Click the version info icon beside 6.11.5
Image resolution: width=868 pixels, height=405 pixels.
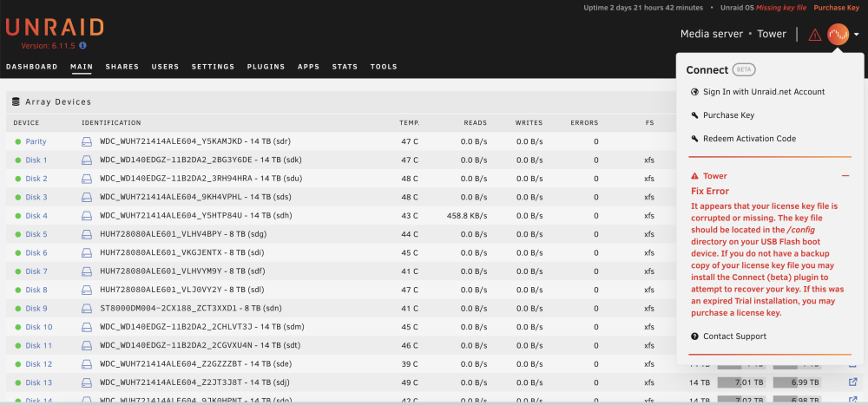click(82, 45)
